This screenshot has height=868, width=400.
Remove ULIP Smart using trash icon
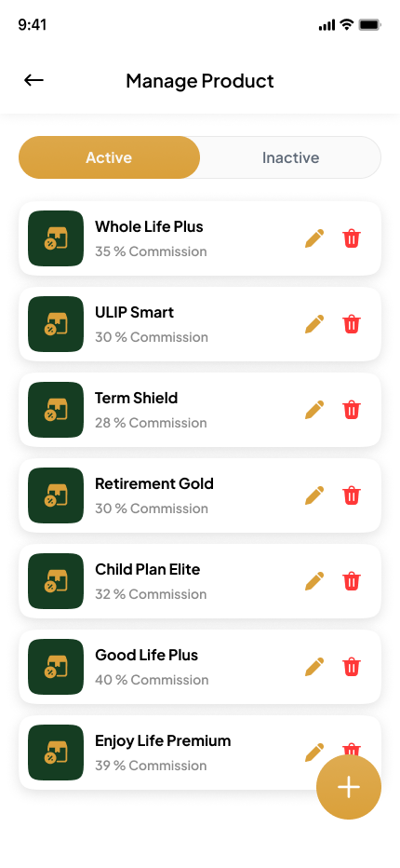352,324
